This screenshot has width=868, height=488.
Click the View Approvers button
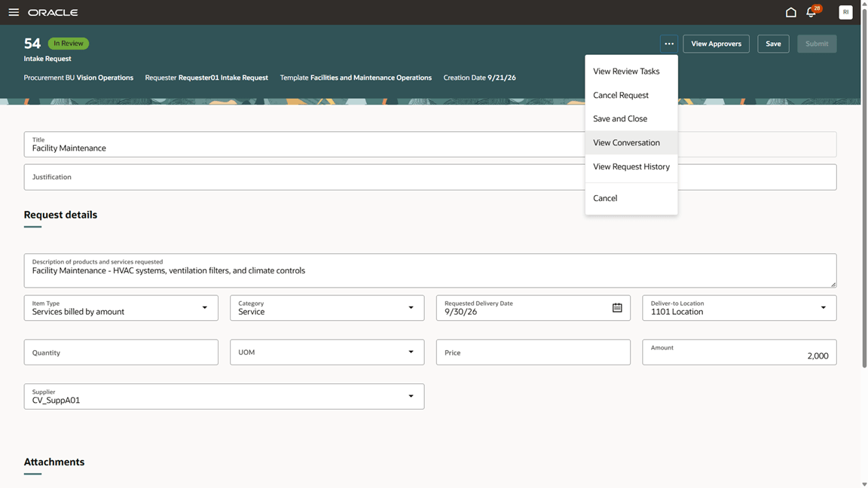[x=716, y=44]
